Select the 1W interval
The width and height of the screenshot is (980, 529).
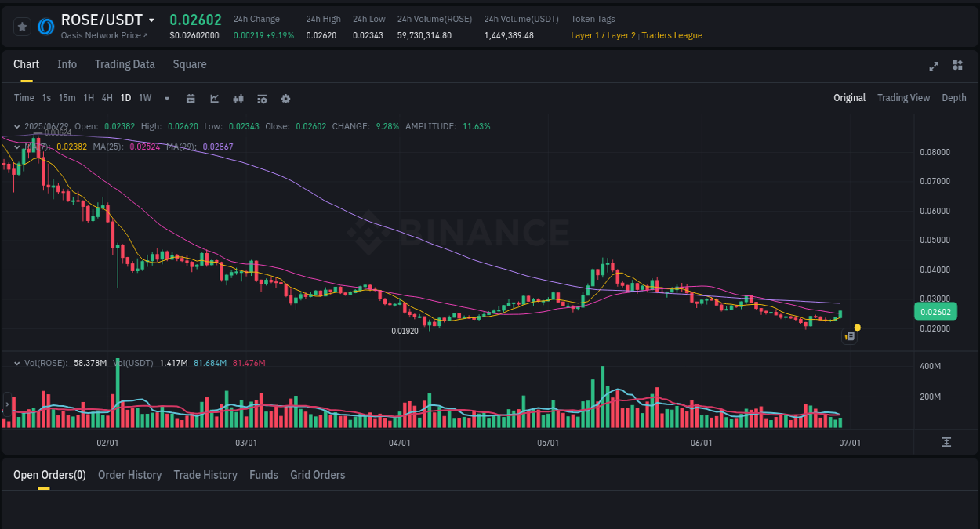pos(145,98)
